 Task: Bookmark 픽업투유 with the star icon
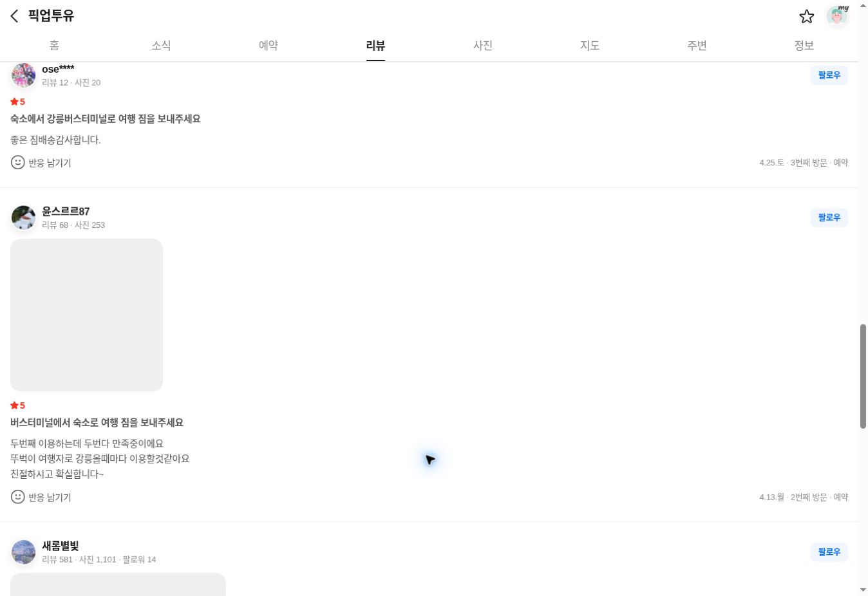pos(807,16)
